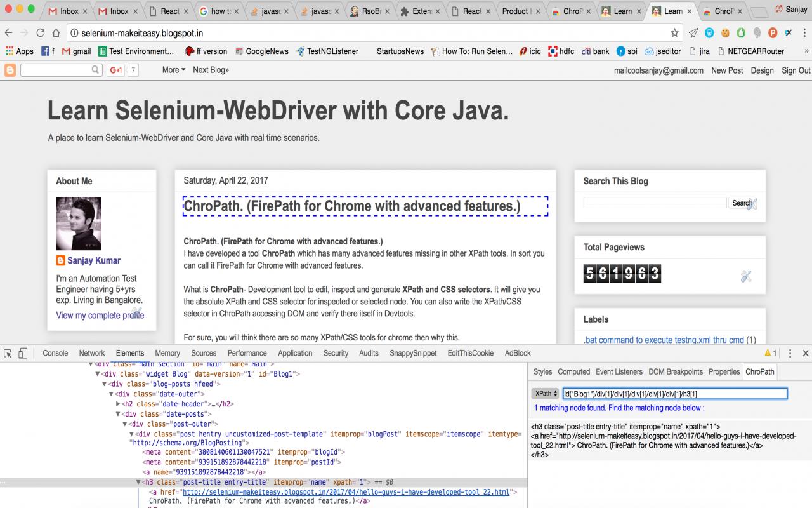Select the meta itemprop="blogId" node
The width and height of the screenshot is (812, 508).
pyautogui.click(x=244, y=452)
